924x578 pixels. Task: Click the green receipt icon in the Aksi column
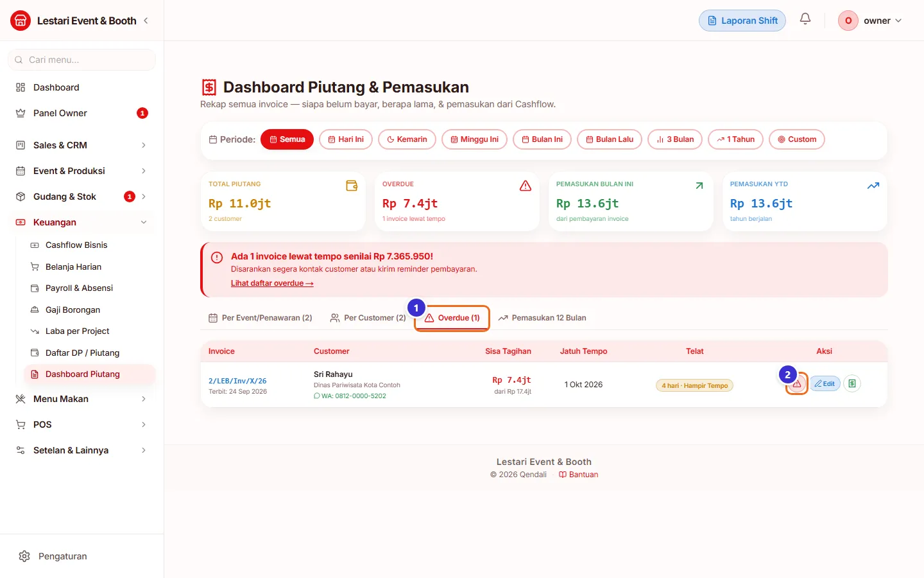(852, 383)
